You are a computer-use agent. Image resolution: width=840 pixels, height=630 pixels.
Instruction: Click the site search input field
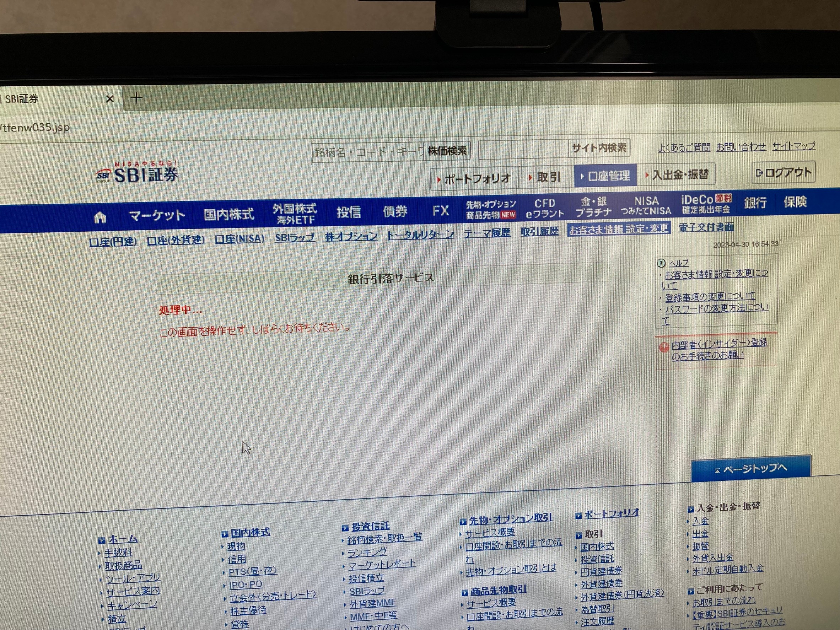click(x=523, y=149)
